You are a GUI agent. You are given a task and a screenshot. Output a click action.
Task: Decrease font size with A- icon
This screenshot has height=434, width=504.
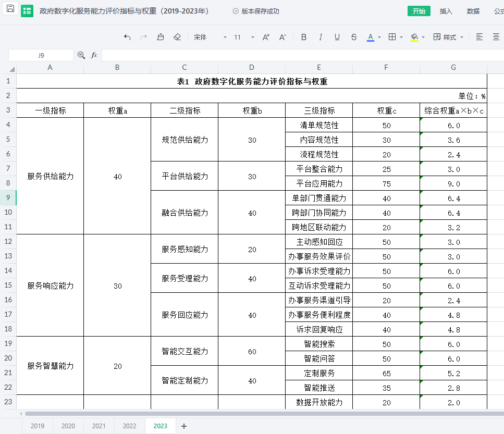point(282,37)
